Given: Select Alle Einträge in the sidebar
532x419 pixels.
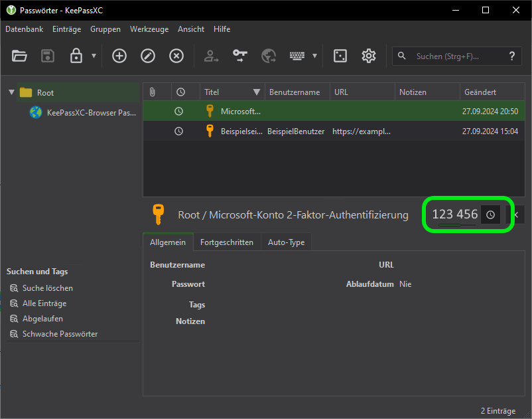Looking at the screenshot, I should point(44,303).
